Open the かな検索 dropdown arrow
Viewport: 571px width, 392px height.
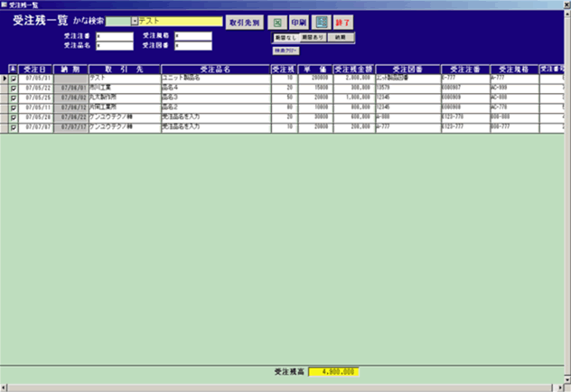tap(135, 21)
